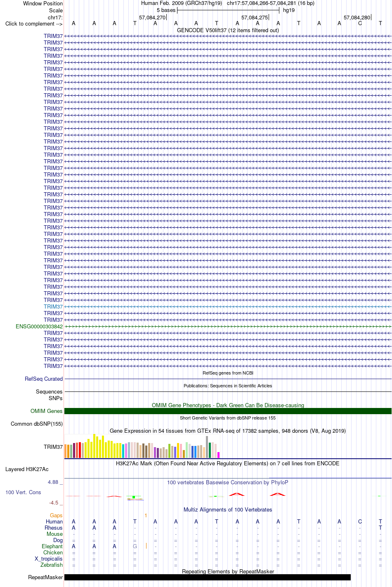Open the RefSeq Curated track label

44,379
